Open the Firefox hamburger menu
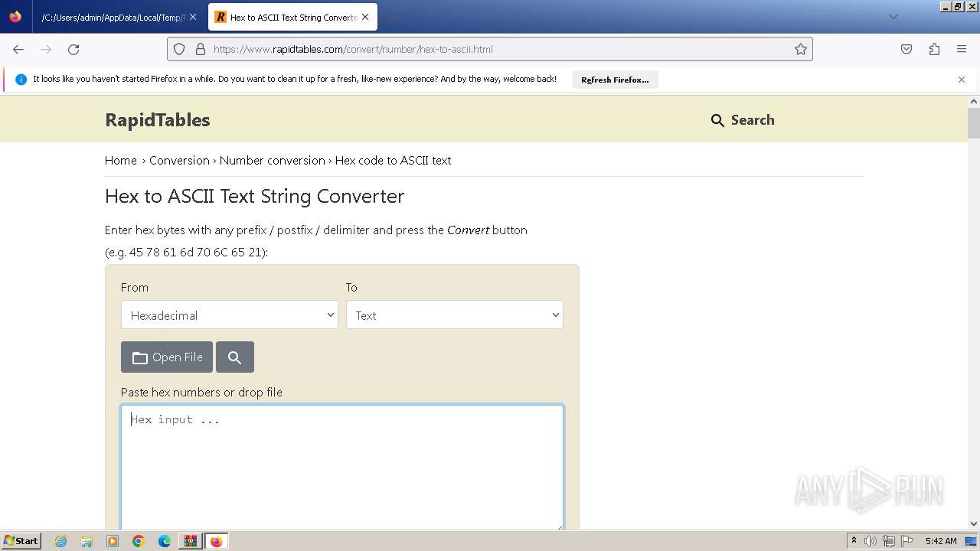Viewport: 980px width, 551px height. click(x=962, y=49)
